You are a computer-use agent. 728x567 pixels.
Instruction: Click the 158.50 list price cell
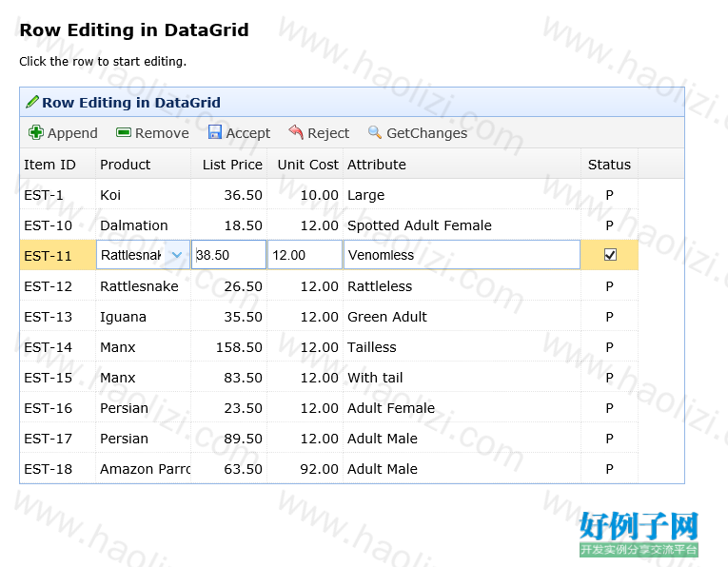(229, 346)
